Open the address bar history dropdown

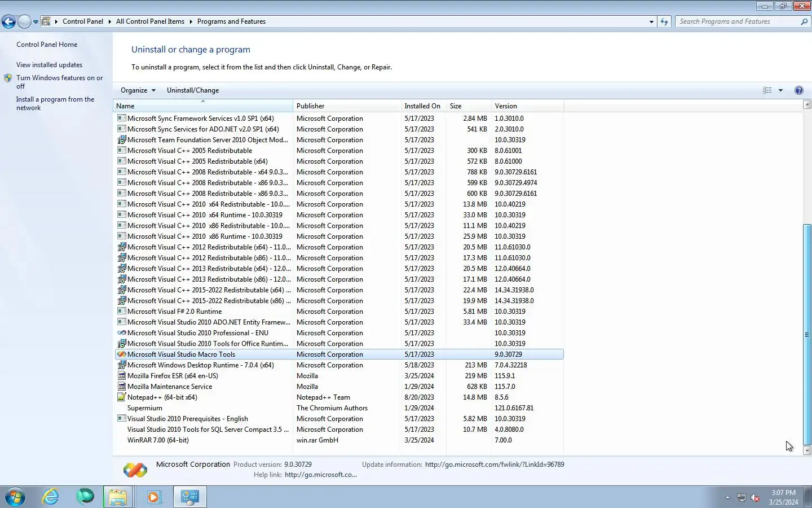click(x=651, y=21)
